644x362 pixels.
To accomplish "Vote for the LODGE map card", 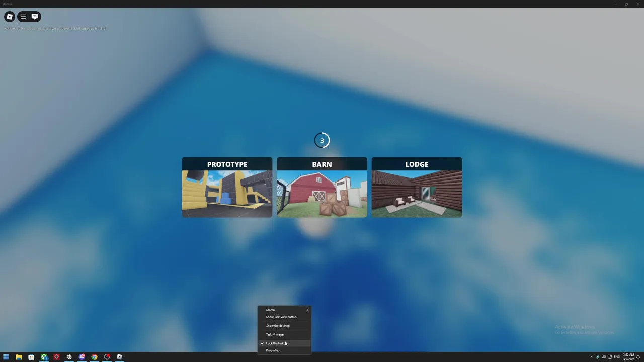I will pyautogui.click(x=417, y=187).
